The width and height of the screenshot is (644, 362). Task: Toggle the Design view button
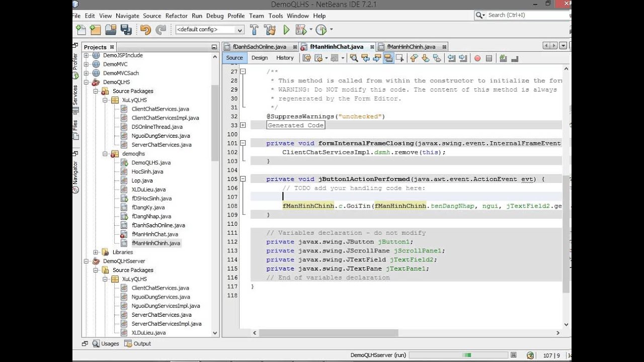tap(260, 58)
